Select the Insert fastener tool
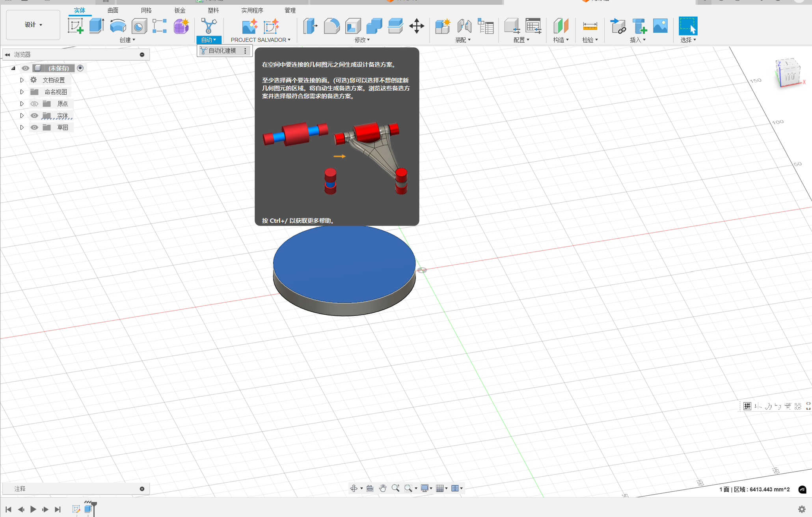812x517 pixels. click(639, 26)
